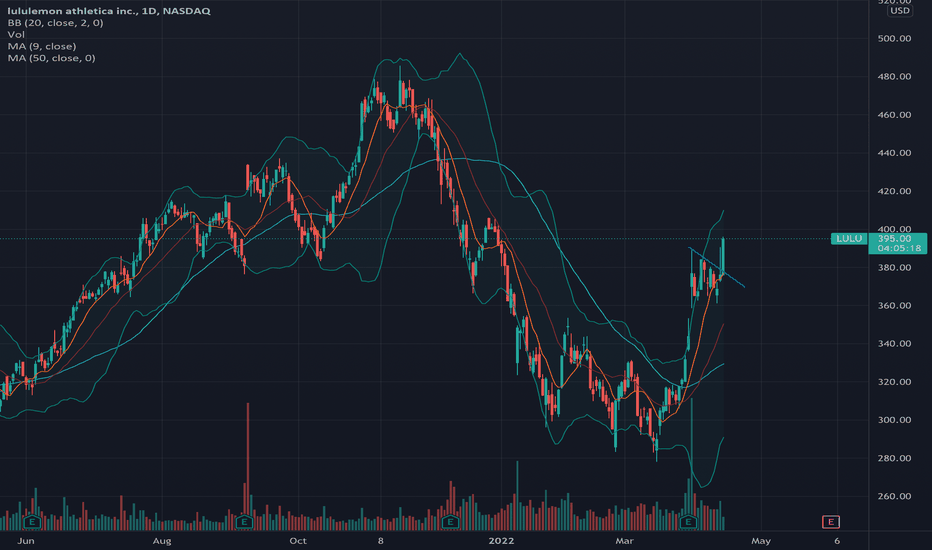Click the 480.00 price axis label
This screenshot has width=932, height=550.
tap(894, 77)
